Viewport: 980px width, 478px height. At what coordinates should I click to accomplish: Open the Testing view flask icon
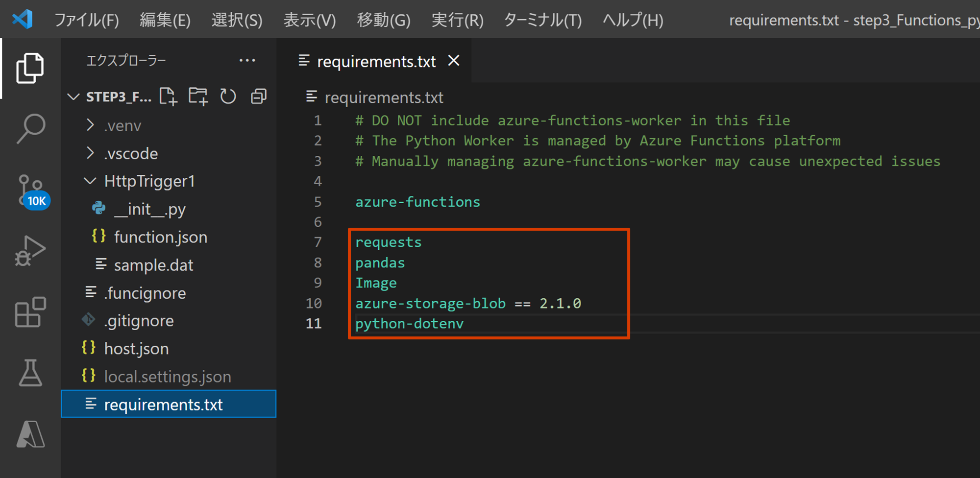point(30,373)
